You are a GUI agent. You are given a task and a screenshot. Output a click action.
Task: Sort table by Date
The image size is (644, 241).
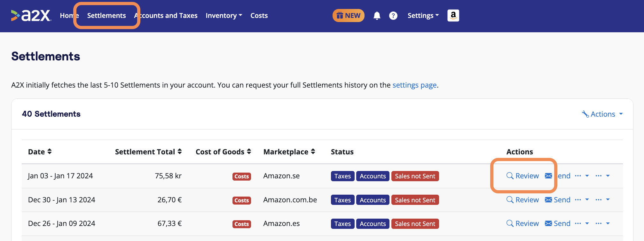[x=40, y=152]
